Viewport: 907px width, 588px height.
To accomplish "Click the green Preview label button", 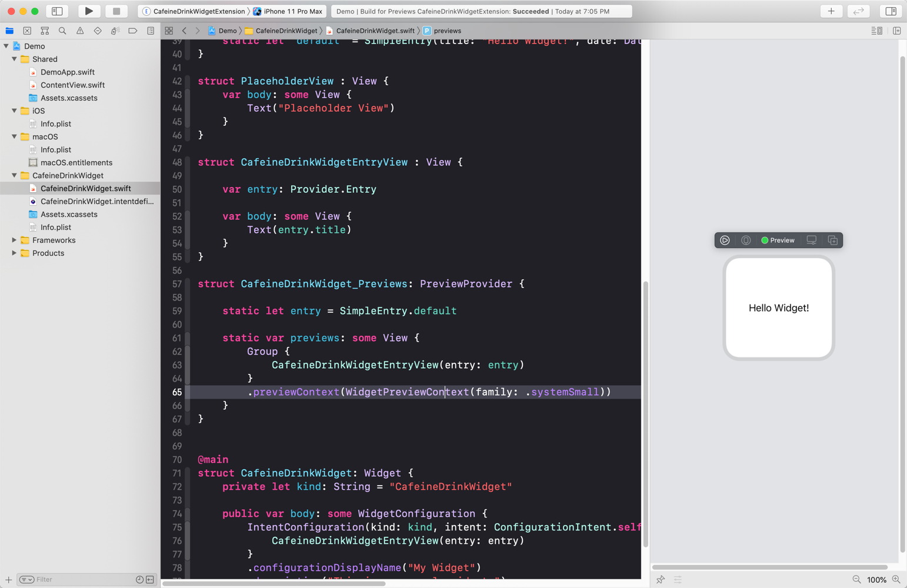I will (x=778, y=240).
